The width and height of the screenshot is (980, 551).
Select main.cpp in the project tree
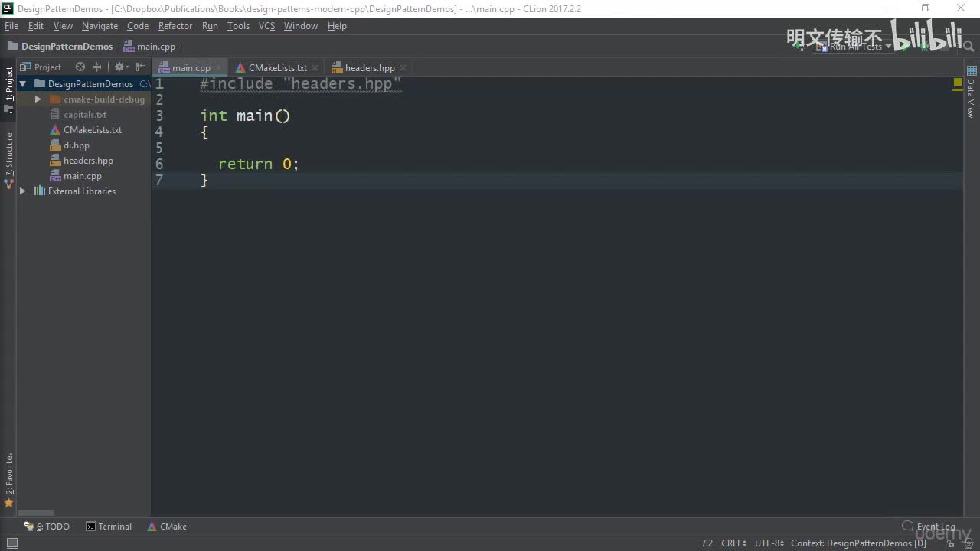point(82,176)
